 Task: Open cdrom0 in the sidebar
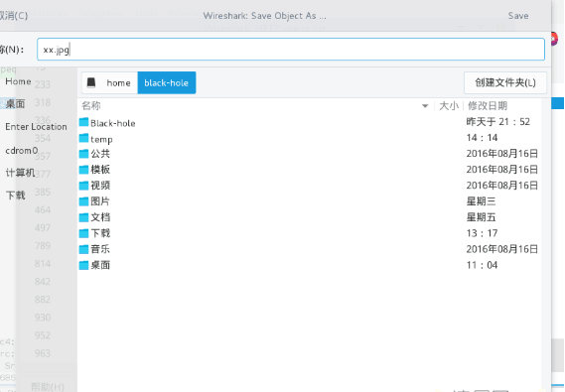(x=21, y=151)
